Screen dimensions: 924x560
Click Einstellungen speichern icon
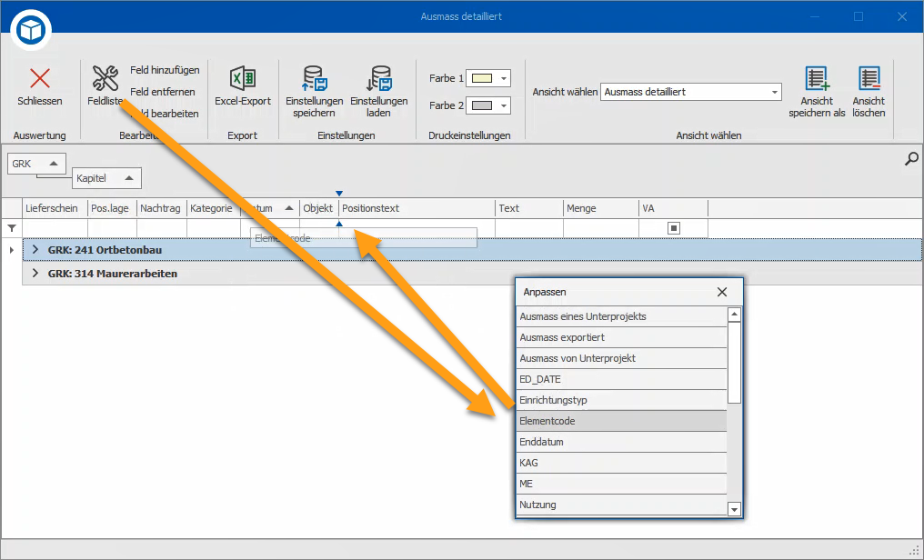click(x=314, y=78)
